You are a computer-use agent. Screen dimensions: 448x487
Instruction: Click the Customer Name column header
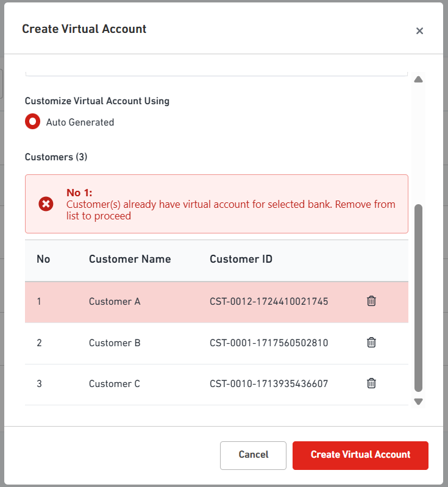tap(130, 259)
